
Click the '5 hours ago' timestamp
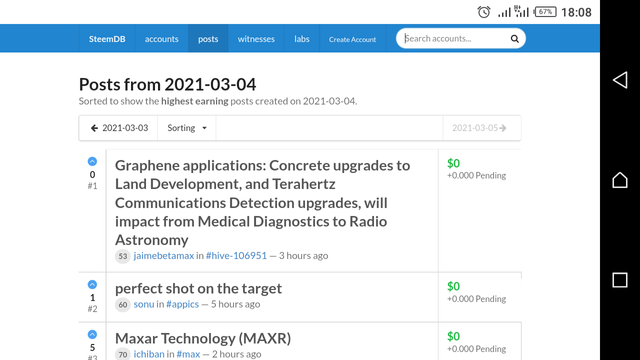point(235,304)
